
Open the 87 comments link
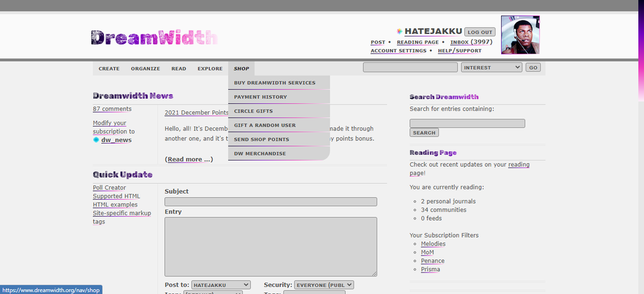[x=112, y=109]
